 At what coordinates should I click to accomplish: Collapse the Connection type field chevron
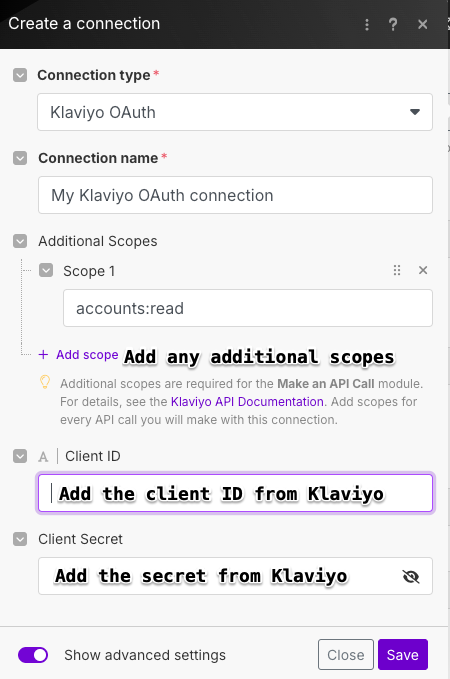20,75
